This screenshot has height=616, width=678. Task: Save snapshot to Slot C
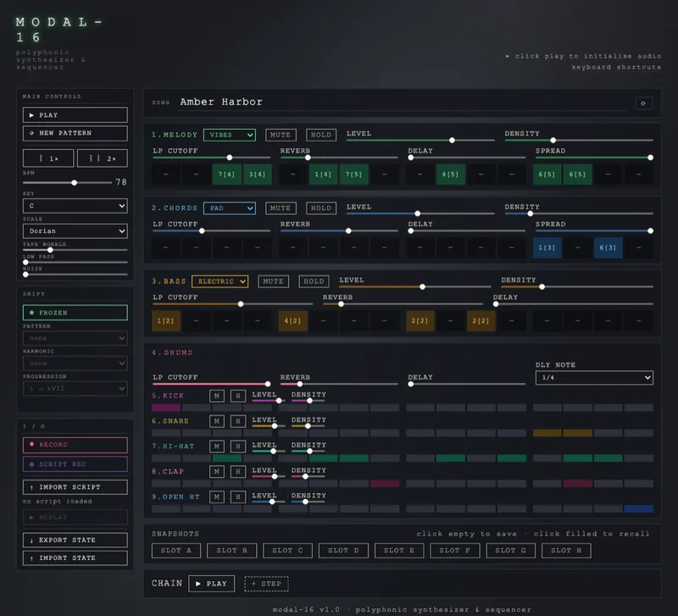[287, 550]
